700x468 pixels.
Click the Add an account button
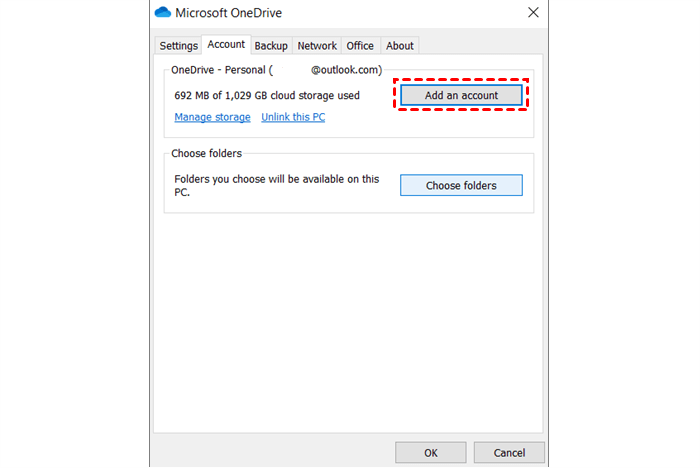[x=461, y=95]
